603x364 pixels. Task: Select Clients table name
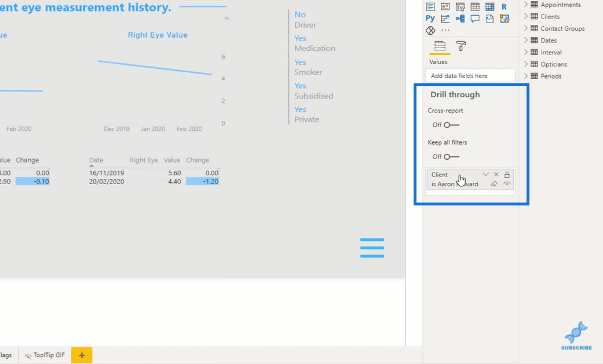(x=550, y=17)
